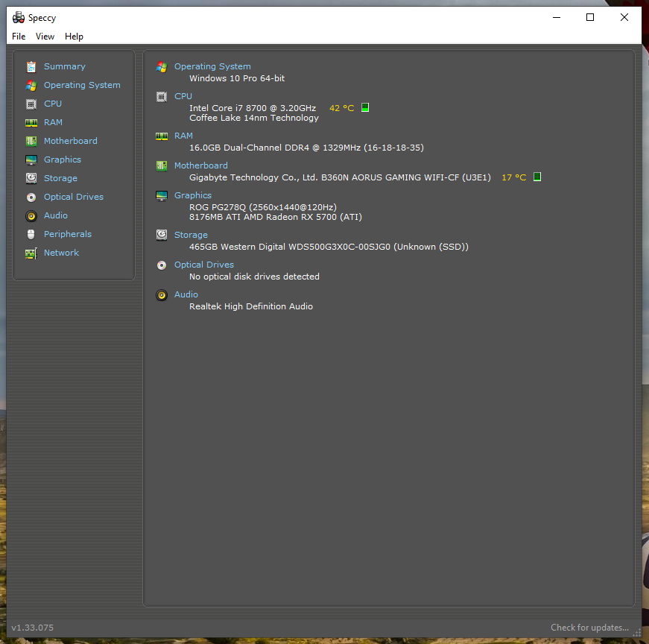Click the Audio speaker icon in sidebar
The height and width of the screenshot is (644, 649).
pyautogui.click(x=31, y=215)
